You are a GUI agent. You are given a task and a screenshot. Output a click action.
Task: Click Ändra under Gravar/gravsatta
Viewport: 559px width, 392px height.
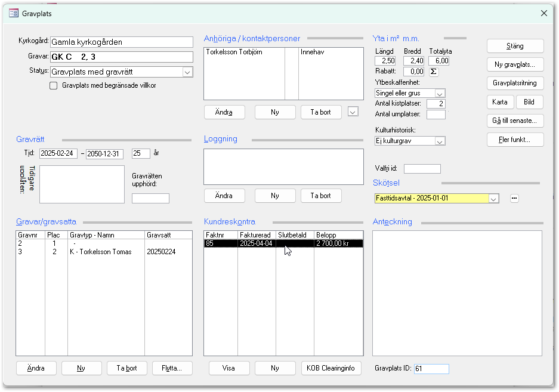pyautogui.click(x=36, y=368)
